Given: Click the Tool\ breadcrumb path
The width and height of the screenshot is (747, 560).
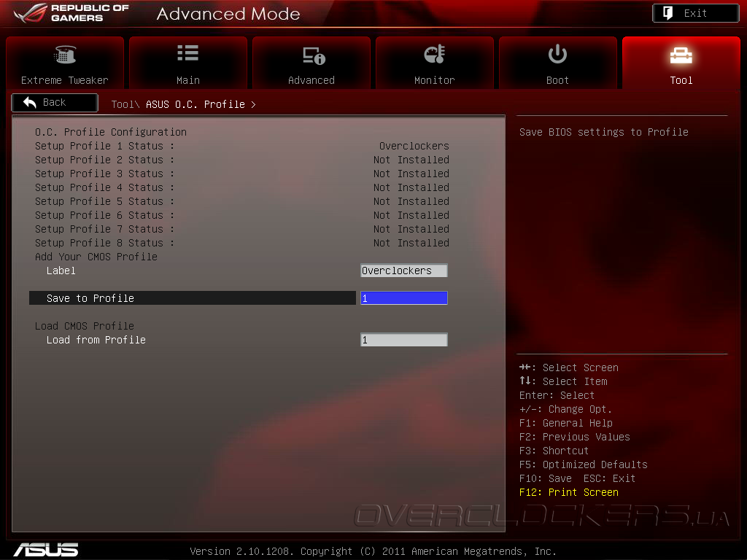Looking at the screenshot, I should [x=125, y=104].
